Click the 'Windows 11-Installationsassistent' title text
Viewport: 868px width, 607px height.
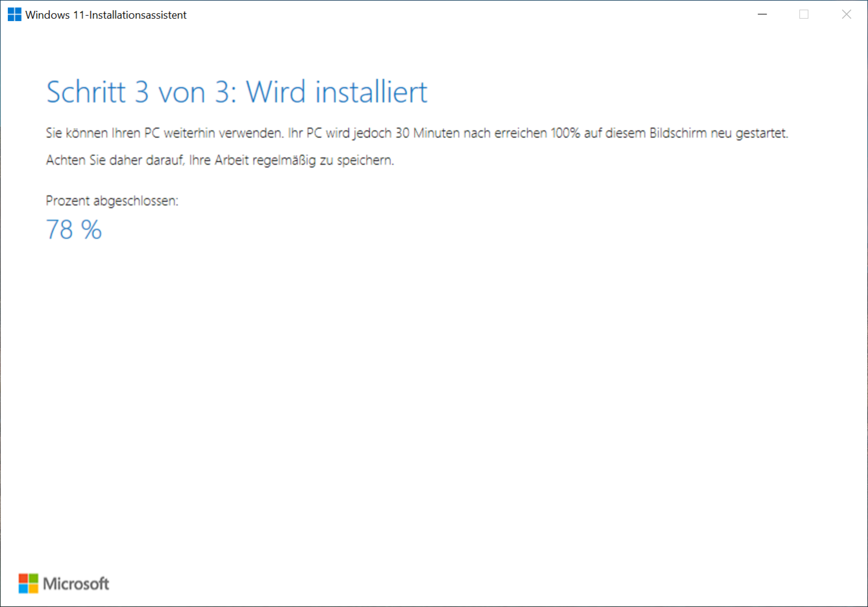pos(106,15)
